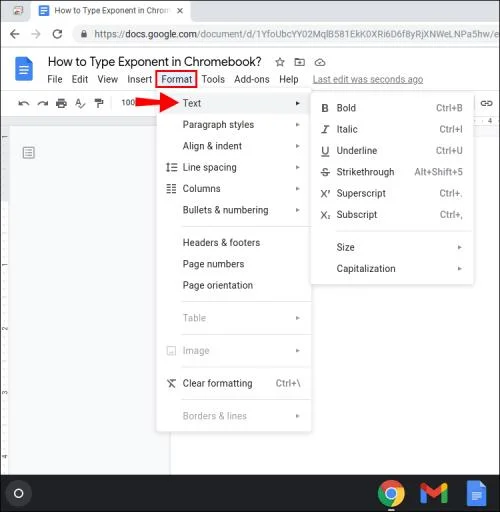Expand the Size submenu

coord(392,247)
